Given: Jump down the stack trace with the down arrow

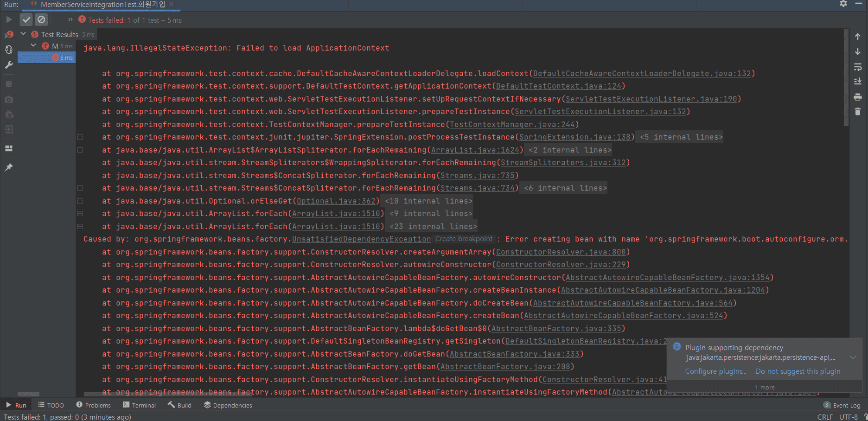Looking at the screenshot, I should (x=858, y=51).
